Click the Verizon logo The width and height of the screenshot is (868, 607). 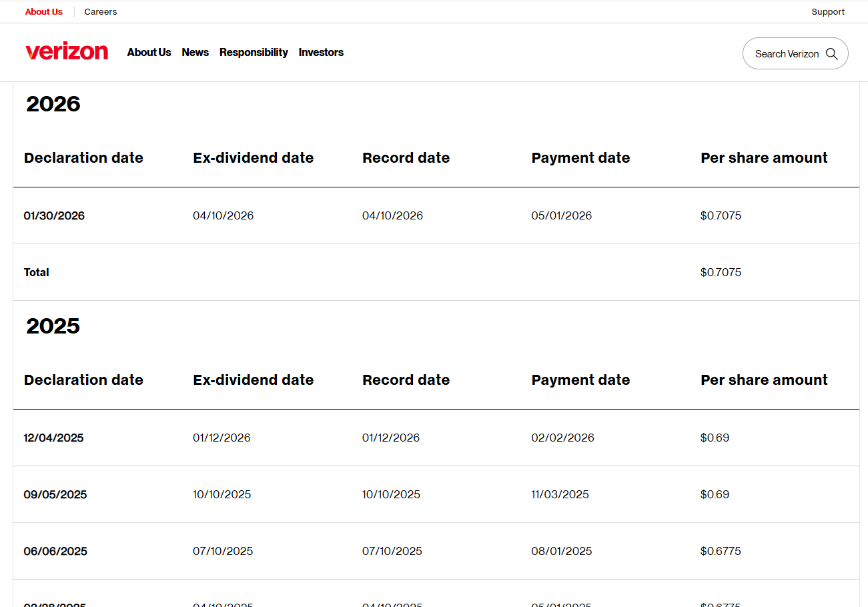[67, 52]
